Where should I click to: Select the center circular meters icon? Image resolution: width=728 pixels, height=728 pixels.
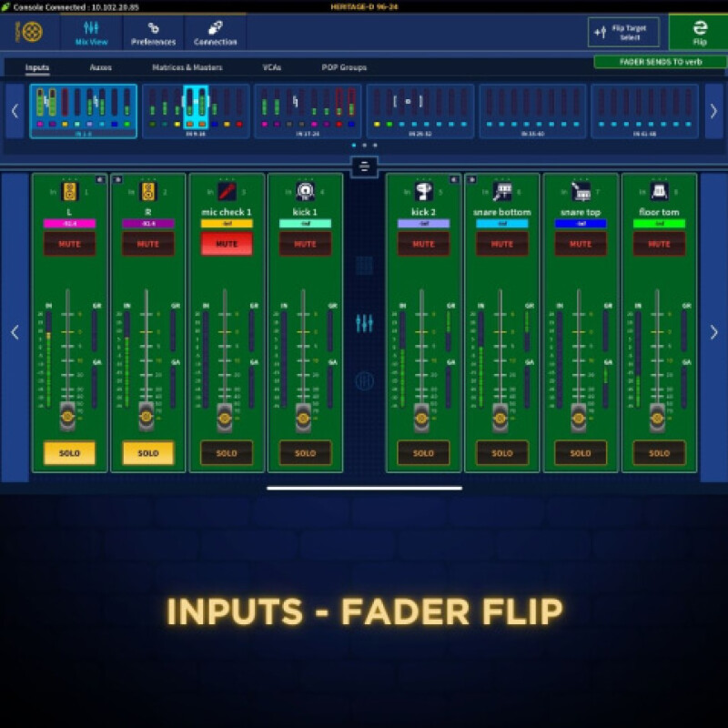tap(364, 380)
